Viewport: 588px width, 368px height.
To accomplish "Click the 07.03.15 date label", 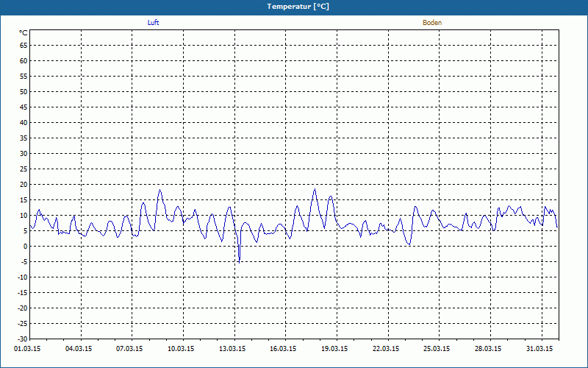I will (129, 349).
